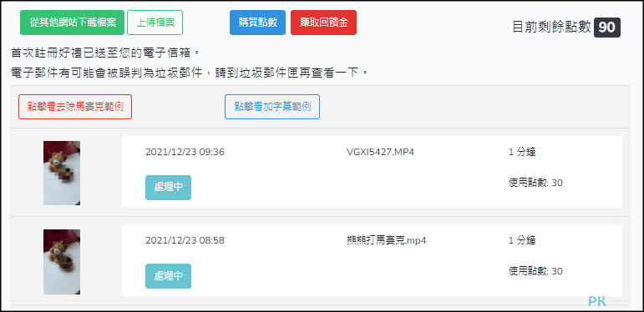Click 使用點數: 30 in 熊熊打馬賽克.mp4 row
Image resolution: width=644 pixels, height=312 pixels.
click(535, 271)
